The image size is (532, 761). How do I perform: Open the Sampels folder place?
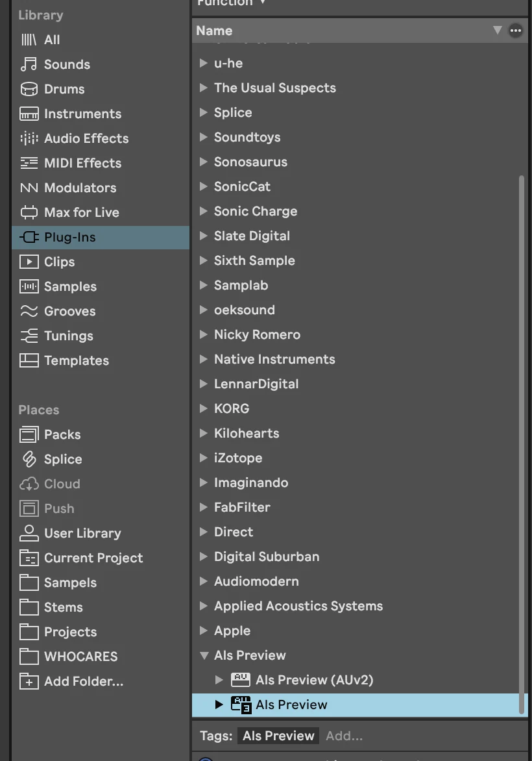(70, 582)
